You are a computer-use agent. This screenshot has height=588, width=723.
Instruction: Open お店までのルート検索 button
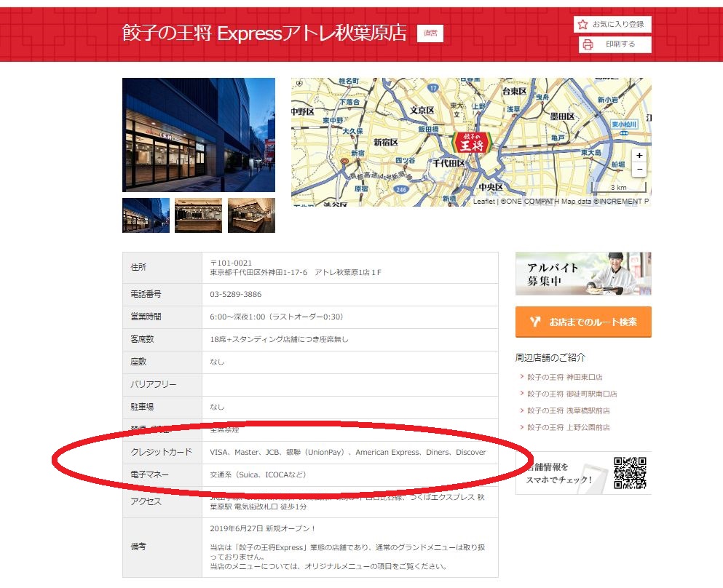click(583, 322)
